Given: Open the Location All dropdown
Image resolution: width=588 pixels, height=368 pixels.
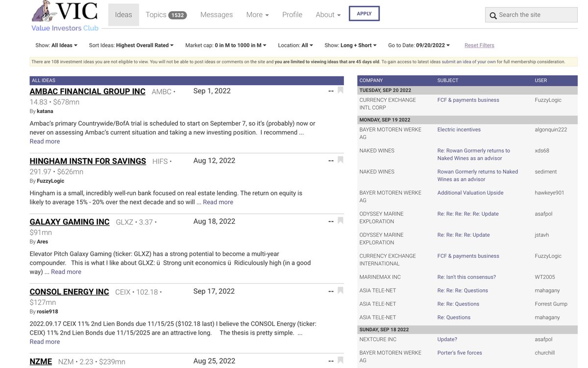Looking at the screenshot, I should pos(295,46).
